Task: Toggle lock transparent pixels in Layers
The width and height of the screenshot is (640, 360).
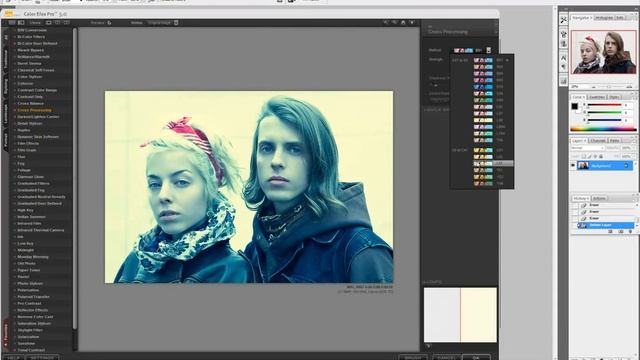Action: [584, 156]
